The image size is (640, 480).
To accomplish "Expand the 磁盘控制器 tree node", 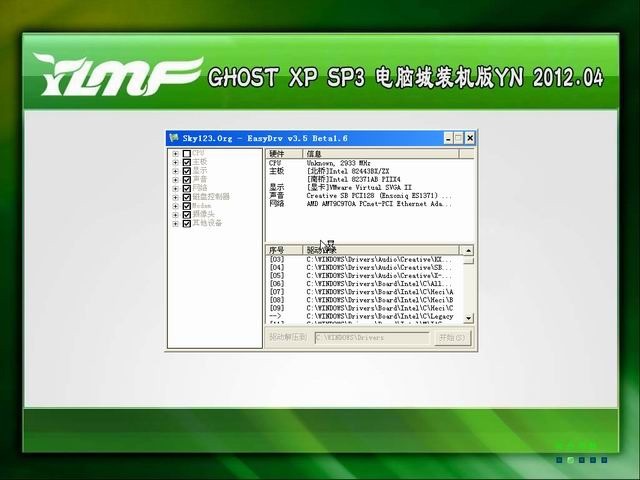I will pyautogui.click(x=176, y=198).
